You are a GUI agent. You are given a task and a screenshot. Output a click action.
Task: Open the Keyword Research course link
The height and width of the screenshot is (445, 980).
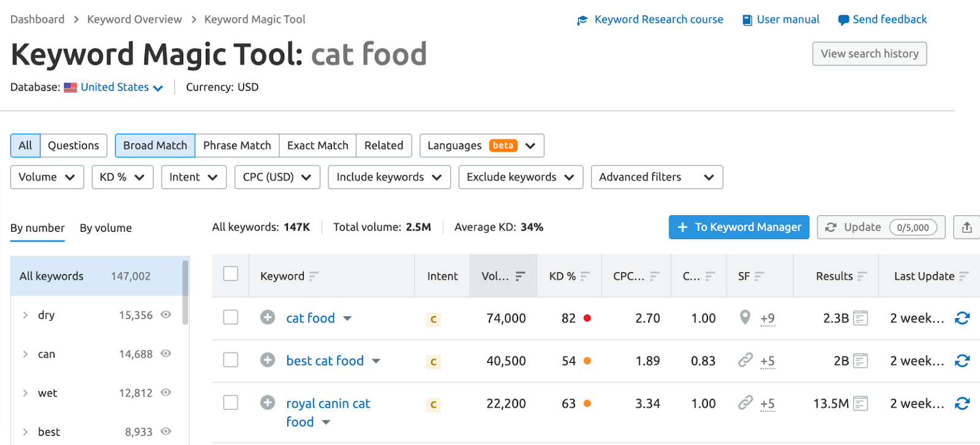(x=658, y=20)
